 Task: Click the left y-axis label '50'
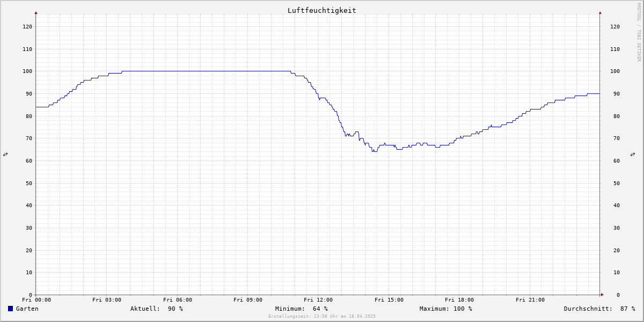[29, 183]
